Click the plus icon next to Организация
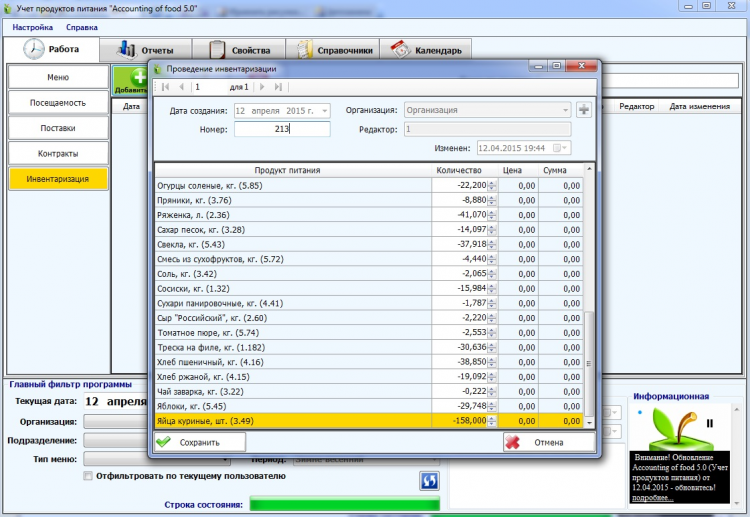This screenshot has width=750, height=517. click(x=584, y=110)
